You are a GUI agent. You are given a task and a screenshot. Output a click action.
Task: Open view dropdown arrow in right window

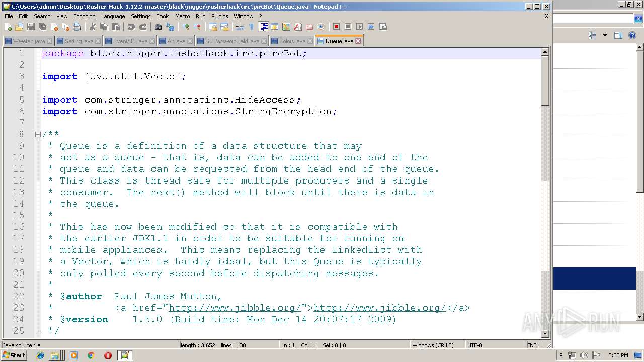click(605, 35)
